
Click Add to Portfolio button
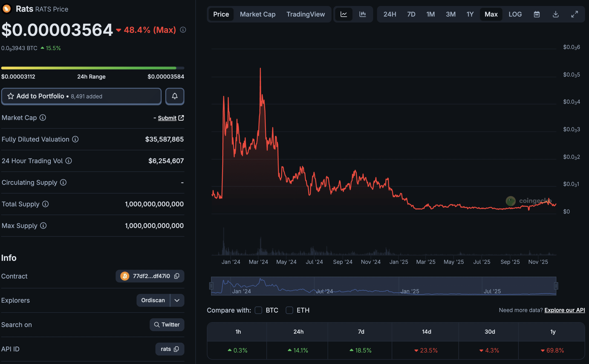[x=81, y=96]
